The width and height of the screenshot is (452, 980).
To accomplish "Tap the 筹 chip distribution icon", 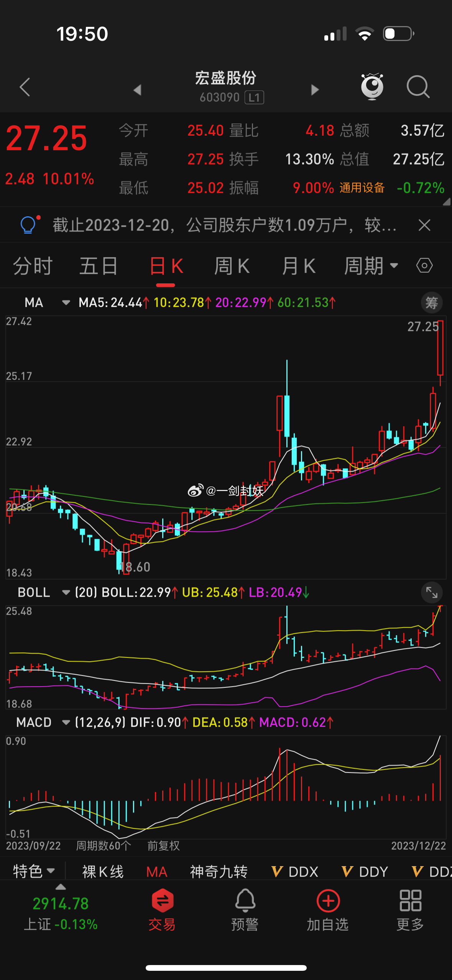I will coord(432,303).
